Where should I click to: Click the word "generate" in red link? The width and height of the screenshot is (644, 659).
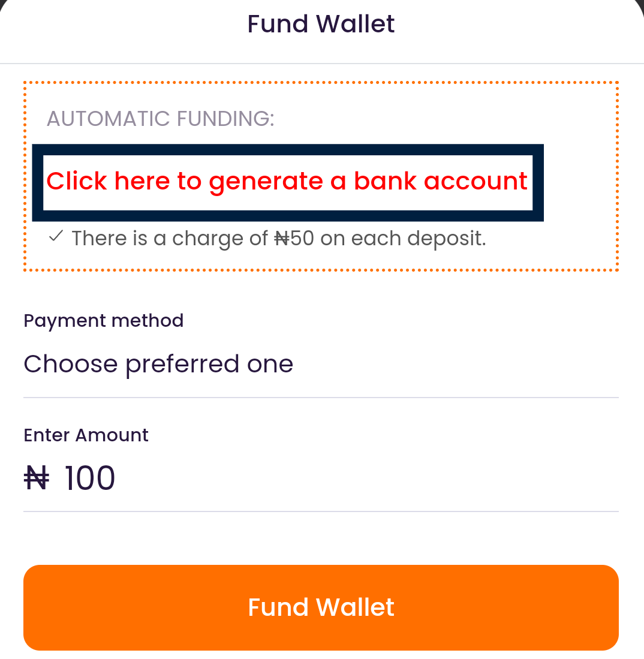[x=267, y=182]
